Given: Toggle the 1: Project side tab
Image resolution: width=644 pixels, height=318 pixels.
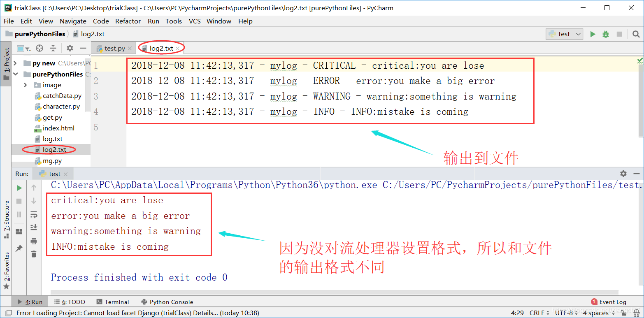Looking at the screenshot, I should pos(6,64).
